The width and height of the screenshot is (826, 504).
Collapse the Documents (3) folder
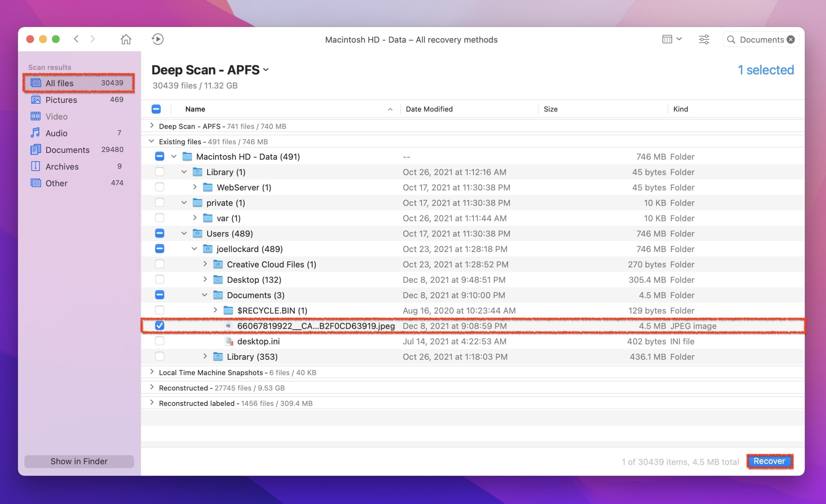(x=205, y=295)
